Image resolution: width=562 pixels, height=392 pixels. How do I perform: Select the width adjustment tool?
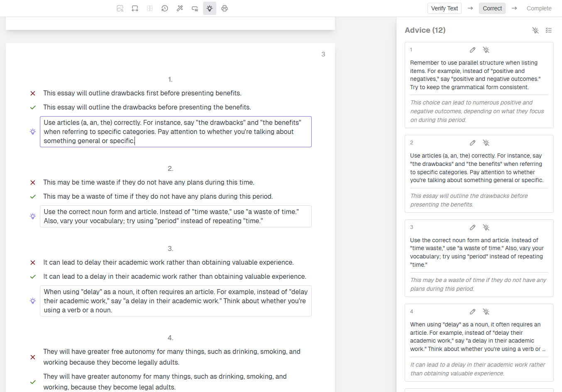[x=135, y=8]
